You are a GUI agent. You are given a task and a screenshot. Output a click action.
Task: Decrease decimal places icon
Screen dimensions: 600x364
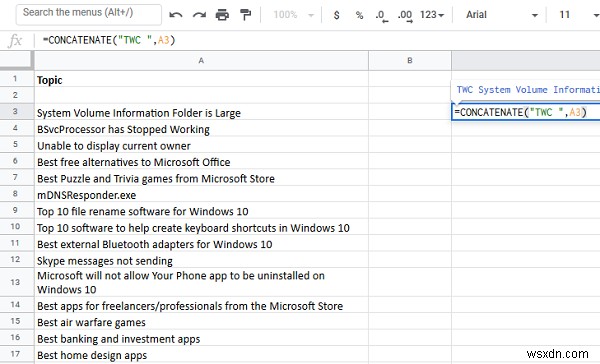[x=382, y=16]
